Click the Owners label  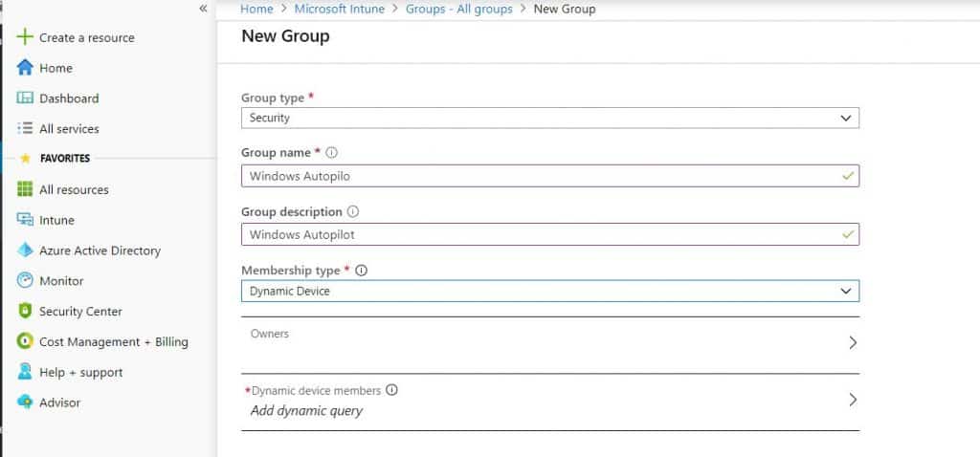pyautogui.click(x=269, y=334)
